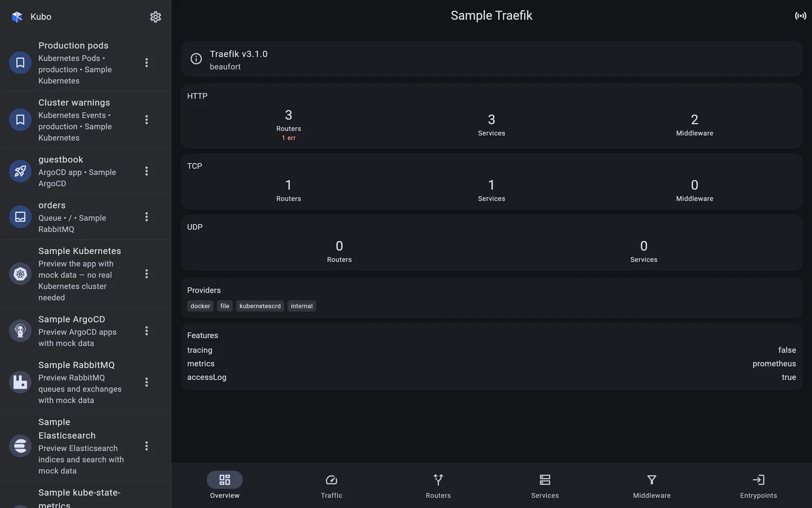Open more options for Sample ArgoCD
The image size is (812, 508).
(147, 331)
